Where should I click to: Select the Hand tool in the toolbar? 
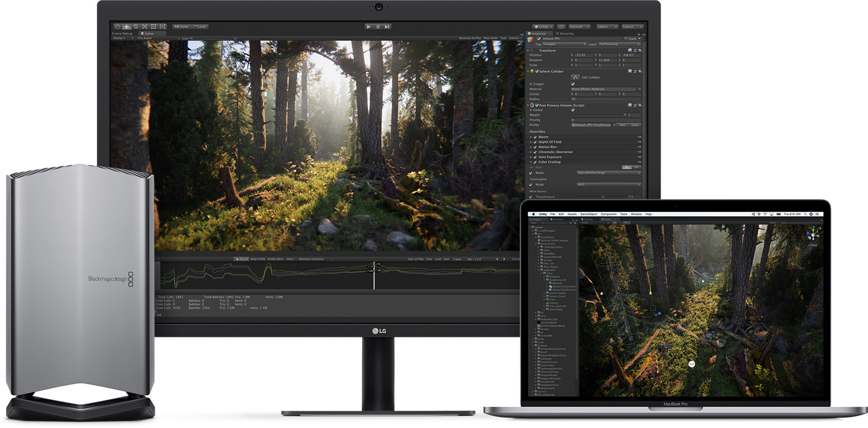click(x=118, y=27)
